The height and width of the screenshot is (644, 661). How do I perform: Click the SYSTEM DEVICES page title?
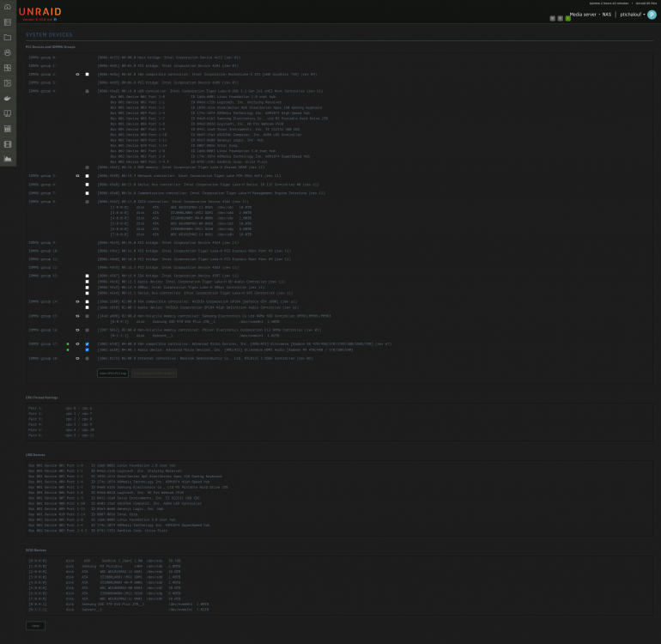click(49, 35)
